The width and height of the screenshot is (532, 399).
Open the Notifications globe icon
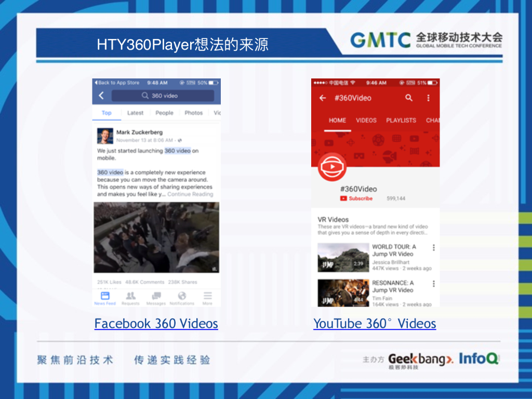182,298
